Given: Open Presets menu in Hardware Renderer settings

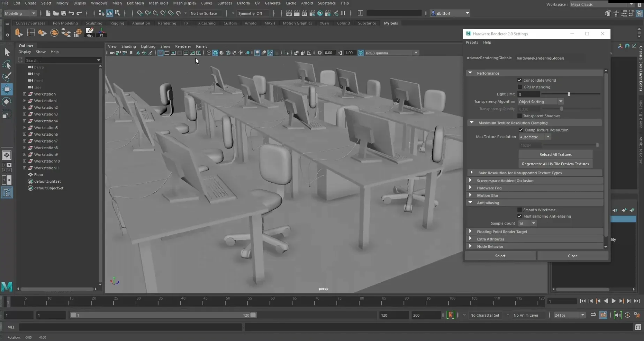Looking at the screenshot, I should (x=472, y=43).
